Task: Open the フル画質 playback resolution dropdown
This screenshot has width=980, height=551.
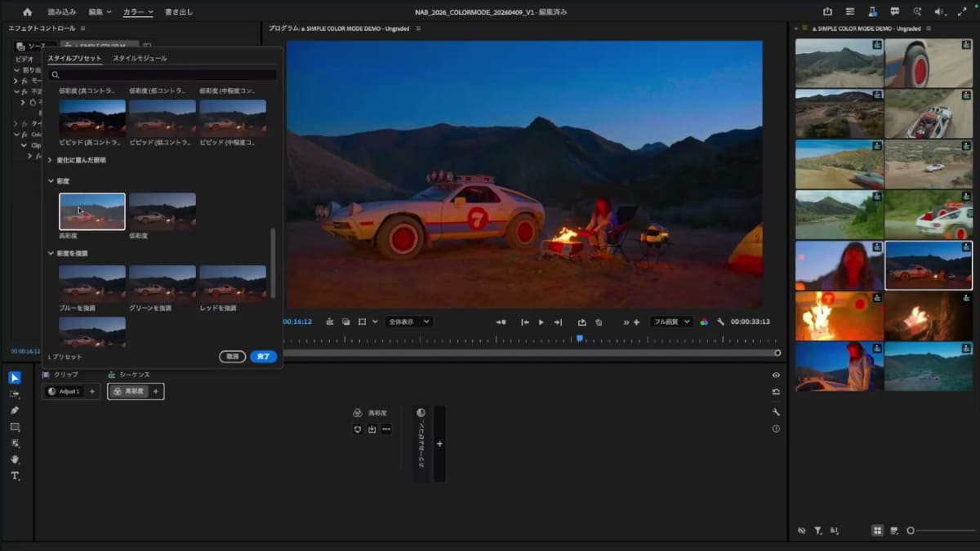Action: pos(670,322)
